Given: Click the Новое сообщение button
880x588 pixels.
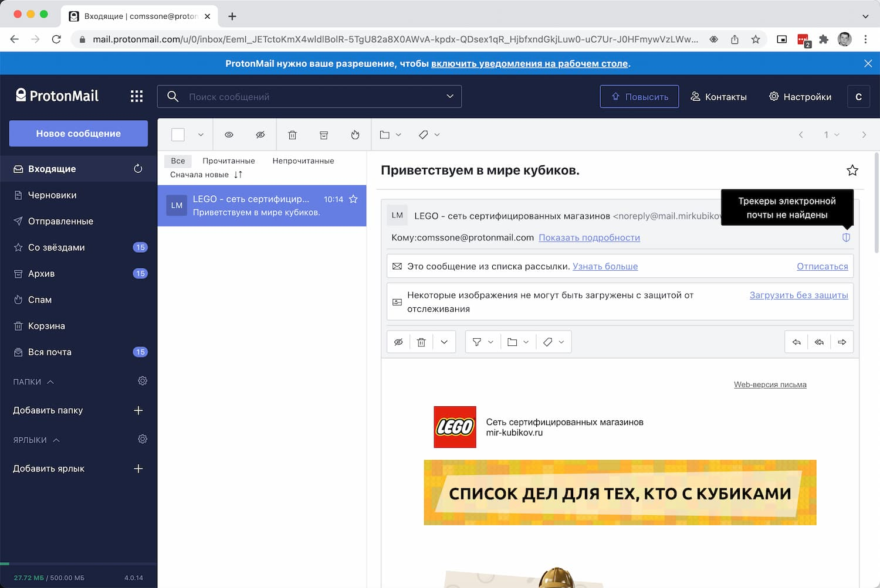Looking at the screenshot, I should pos(79,134).
